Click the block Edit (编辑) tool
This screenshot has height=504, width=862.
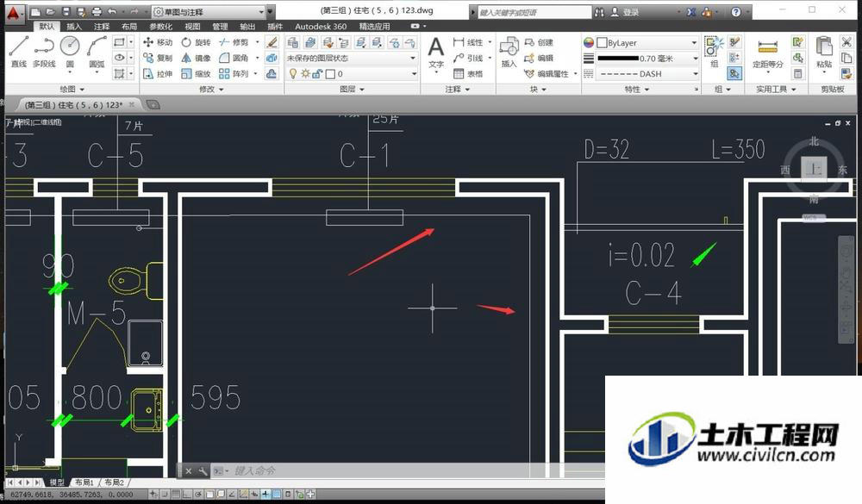[539, 58]
